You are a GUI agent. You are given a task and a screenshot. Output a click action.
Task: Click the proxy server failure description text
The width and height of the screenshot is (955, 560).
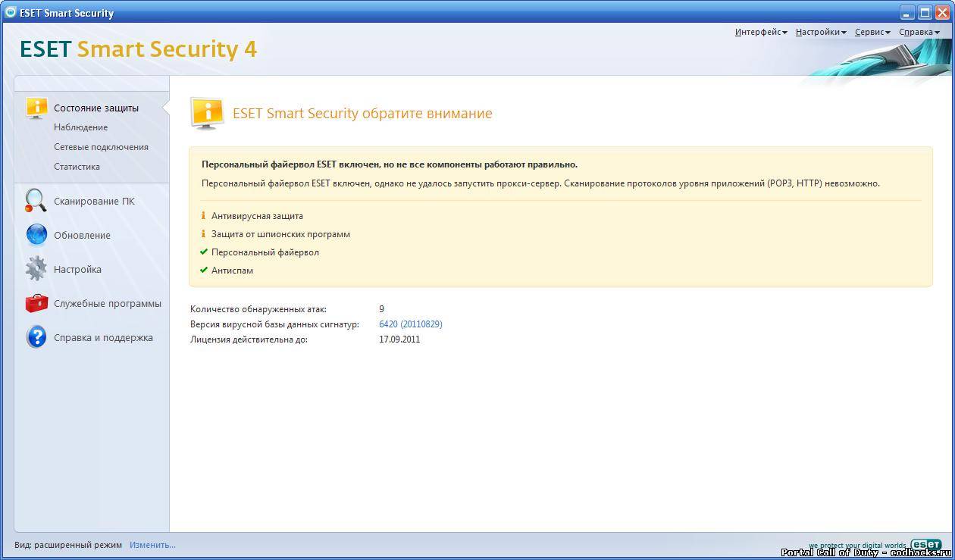coord(540,183)
